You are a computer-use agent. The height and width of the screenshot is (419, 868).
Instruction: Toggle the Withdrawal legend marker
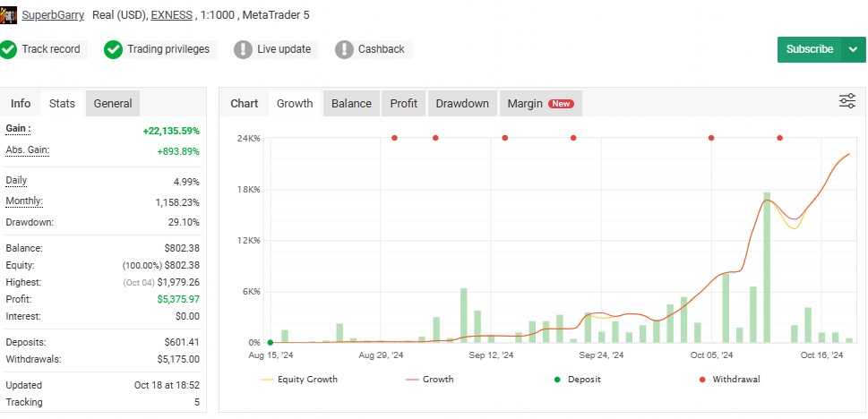click(730, 379)
